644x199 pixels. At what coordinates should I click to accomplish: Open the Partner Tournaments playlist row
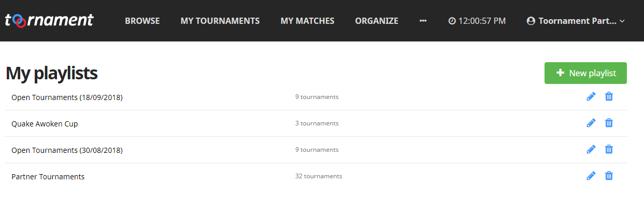pyautogui.click(x=316, y=176)
